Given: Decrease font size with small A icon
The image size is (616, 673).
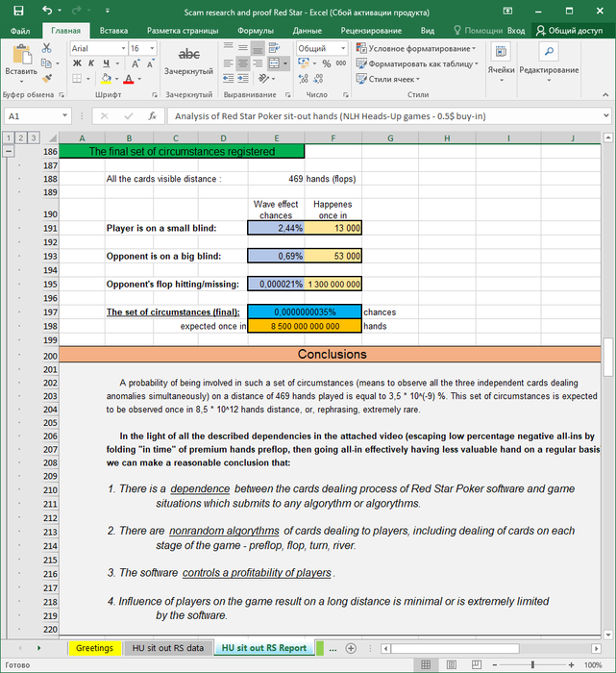Looking at the screenshot, I should pos(150,64).
